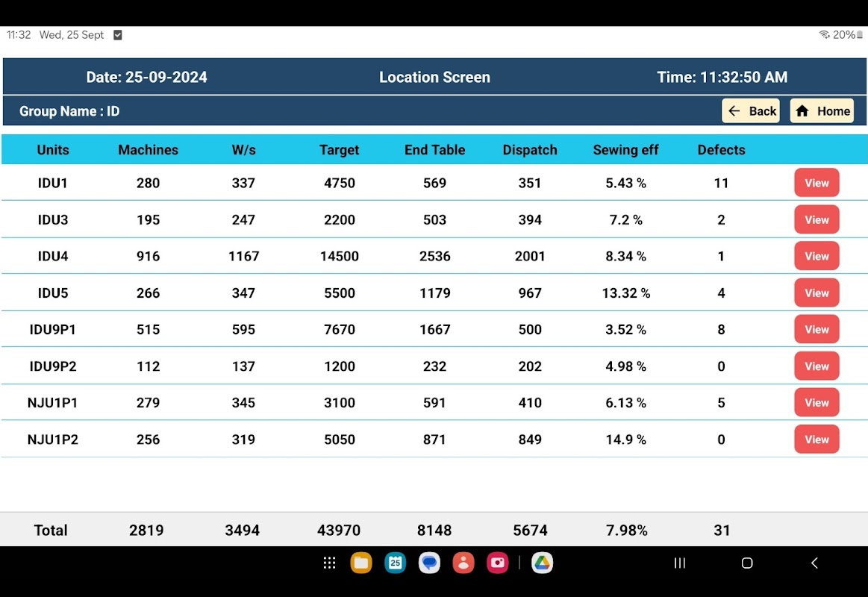View details for unit IDU9P2

tap(817, 366)
